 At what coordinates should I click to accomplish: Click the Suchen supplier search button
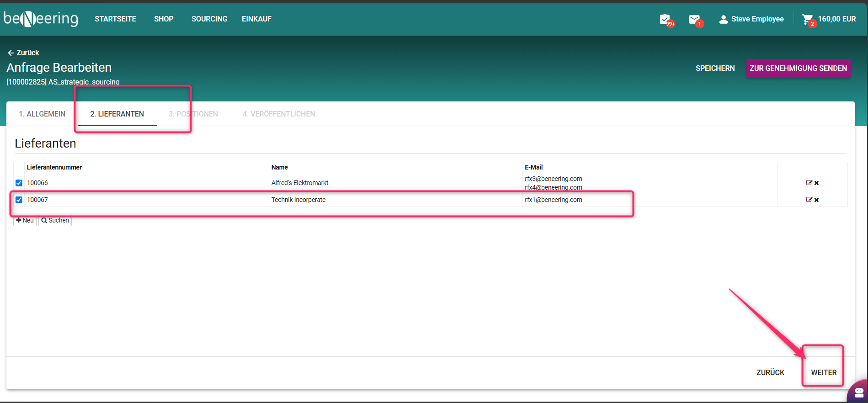pyautogui.click(x=55, y=220)
